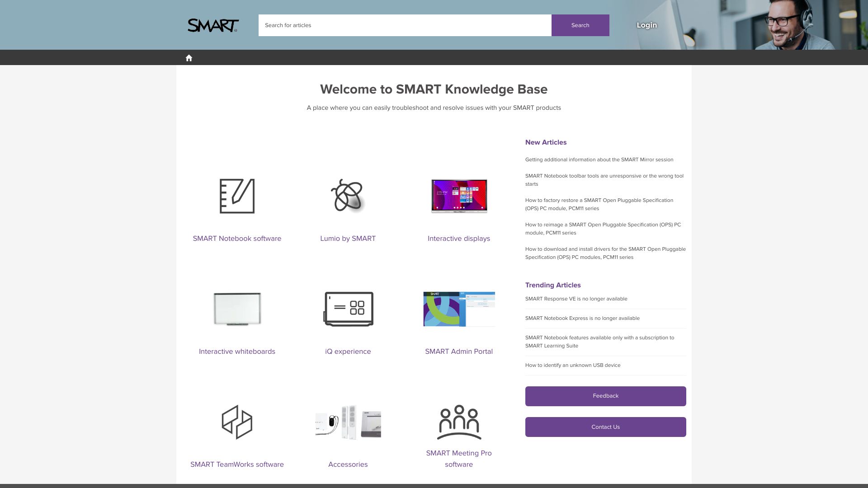Select the SMART Admin Portal image
The width and height of the screenshot is (868, 488).
pyautogui.click(x=459, y=309)
